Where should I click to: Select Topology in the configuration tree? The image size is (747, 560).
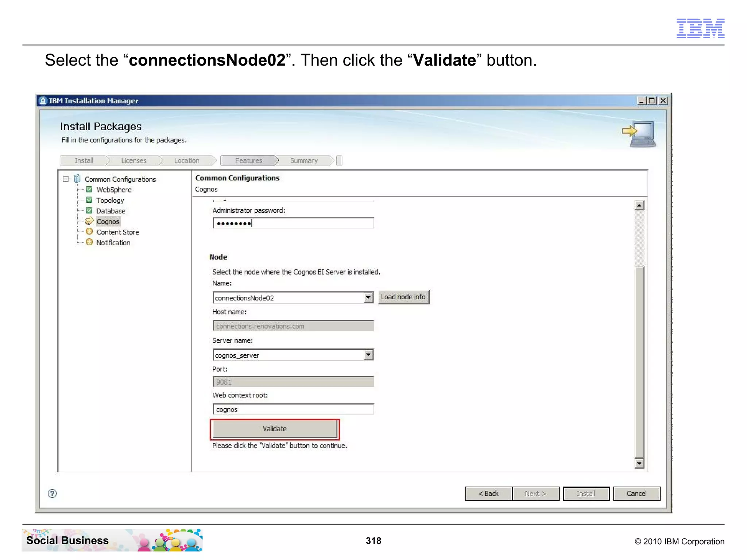point(110,200)
